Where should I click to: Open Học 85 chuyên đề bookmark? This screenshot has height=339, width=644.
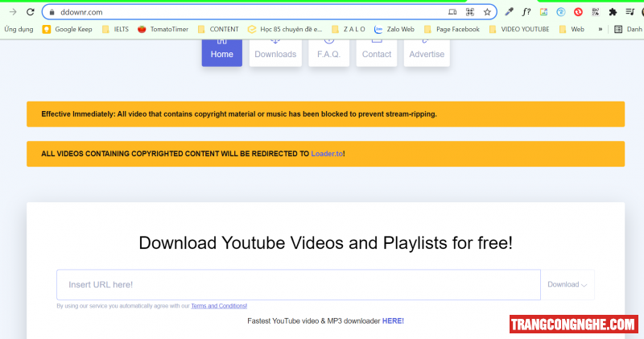(285, 29)
